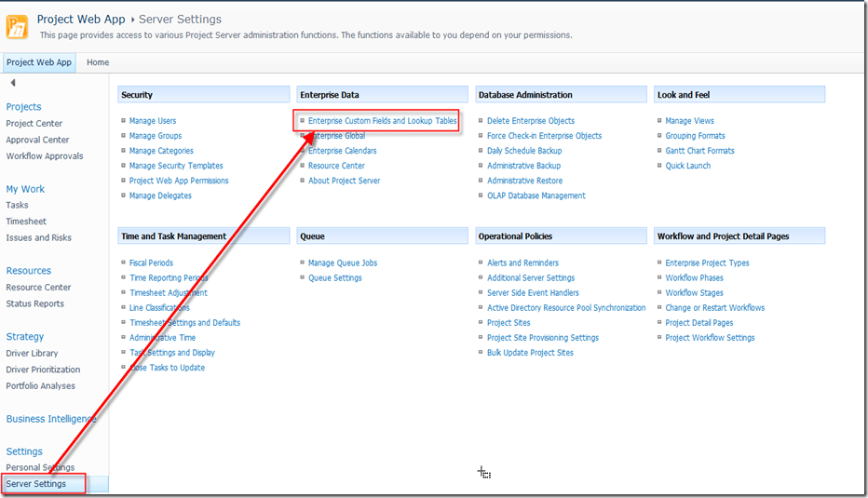Switch to the Home tab

98,62
